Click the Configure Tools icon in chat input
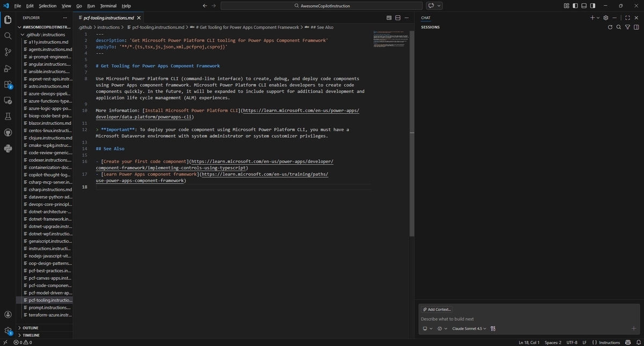The height and width of the screenshot is (346, 644). pyautogui.click(x=493, y=329)
